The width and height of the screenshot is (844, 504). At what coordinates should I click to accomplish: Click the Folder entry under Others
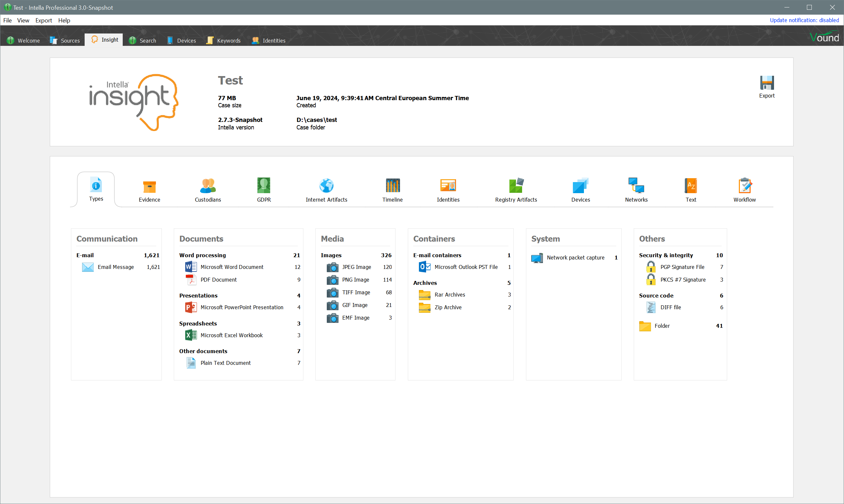(662, 326)
